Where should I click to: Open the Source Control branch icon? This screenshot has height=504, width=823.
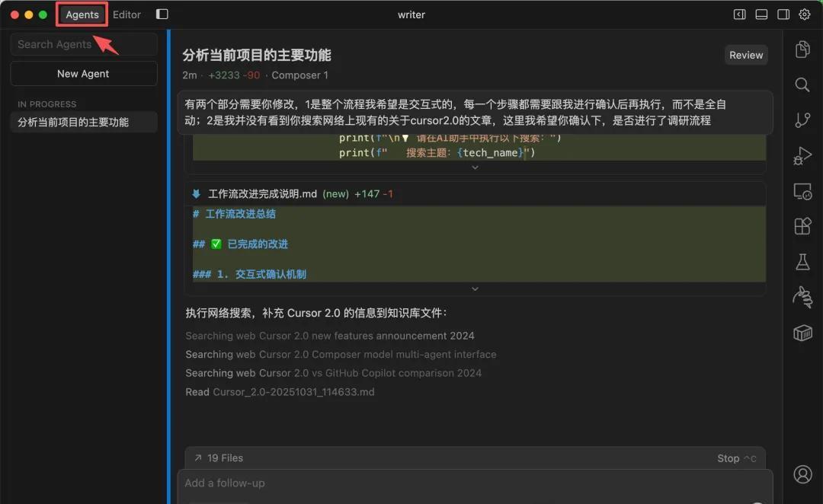[802, 120]
